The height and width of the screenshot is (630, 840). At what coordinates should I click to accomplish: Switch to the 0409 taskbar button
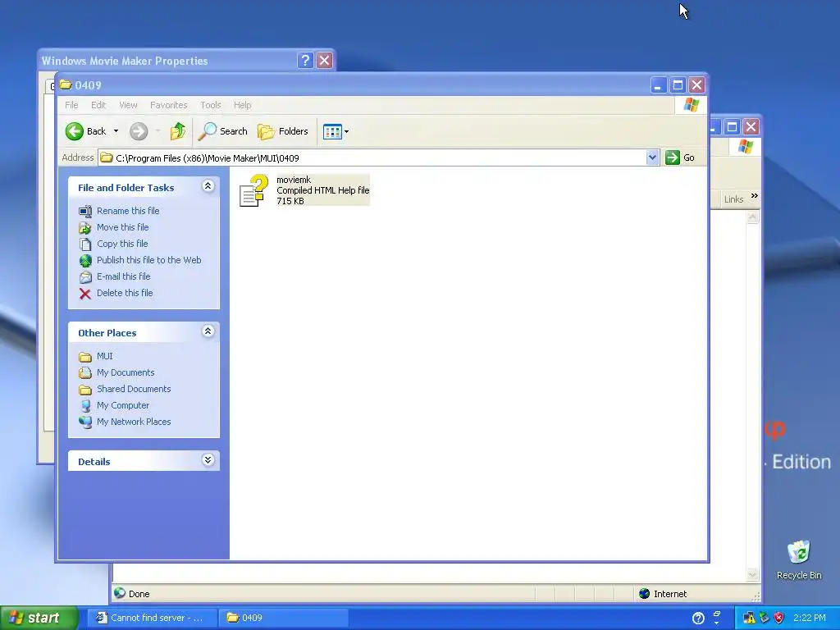click(x=283, y=618)
